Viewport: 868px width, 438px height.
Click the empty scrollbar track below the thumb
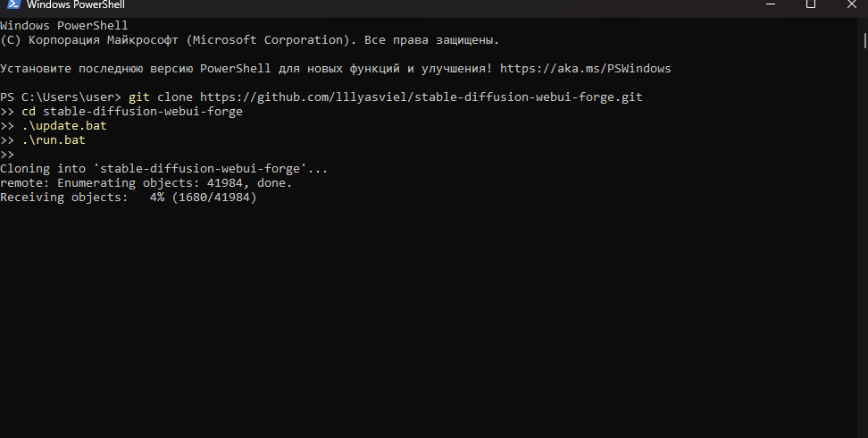click(x=864, y=239)
